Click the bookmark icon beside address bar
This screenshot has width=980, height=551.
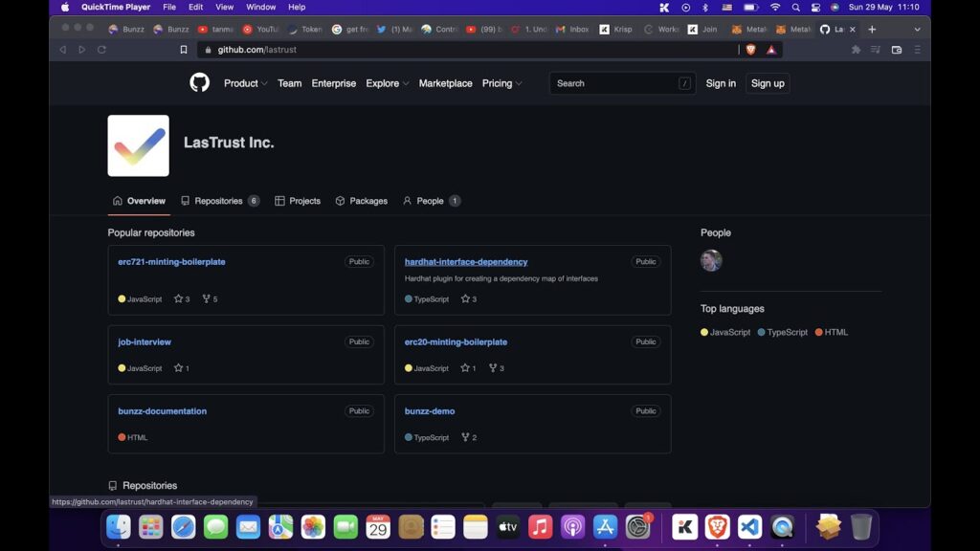click(x=184, y=50)
